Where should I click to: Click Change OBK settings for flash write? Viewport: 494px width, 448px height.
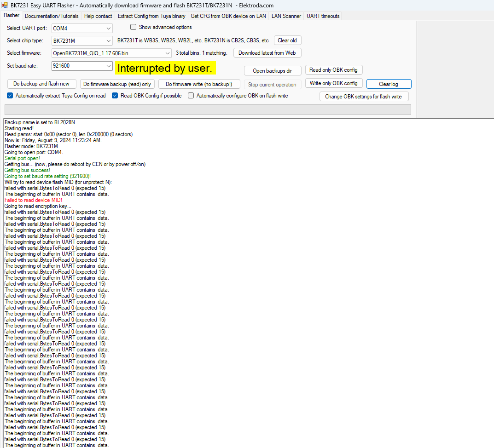(x=364, y=96)
